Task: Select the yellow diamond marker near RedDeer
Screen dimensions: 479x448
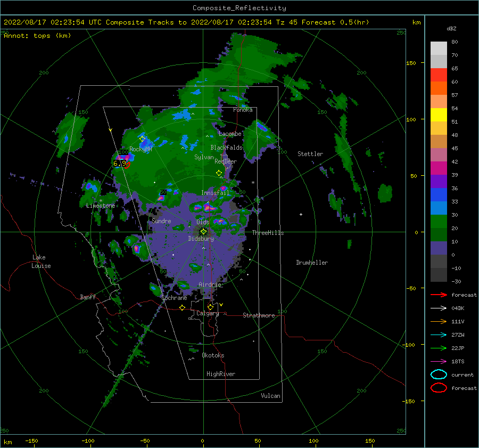Action: click(x=219, y=173)
